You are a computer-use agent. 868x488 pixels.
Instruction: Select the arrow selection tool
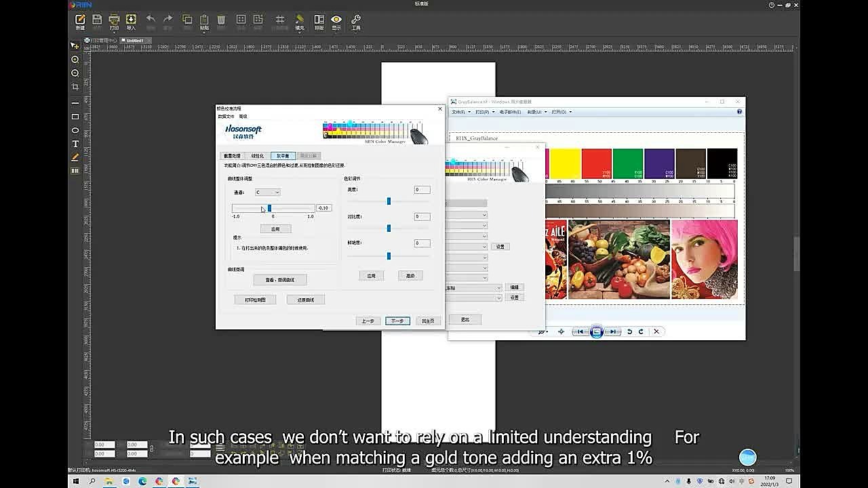75,45
